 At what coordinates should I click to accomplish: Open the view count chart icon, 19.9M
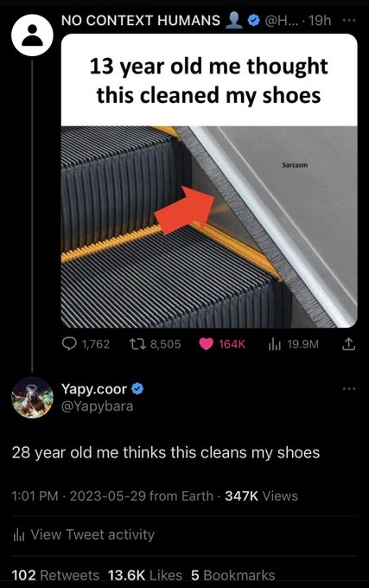point(274,344)
